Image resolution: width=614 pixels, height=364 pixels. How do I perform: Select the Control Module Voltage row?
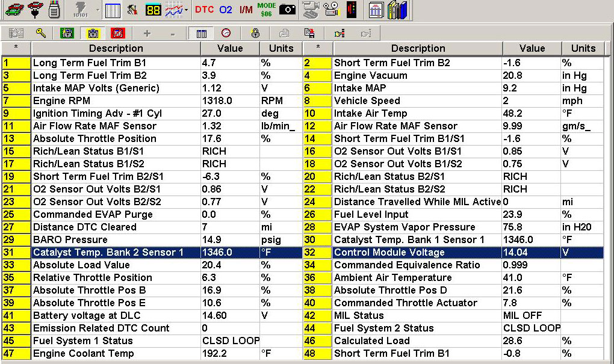click(x=417, y=252)
